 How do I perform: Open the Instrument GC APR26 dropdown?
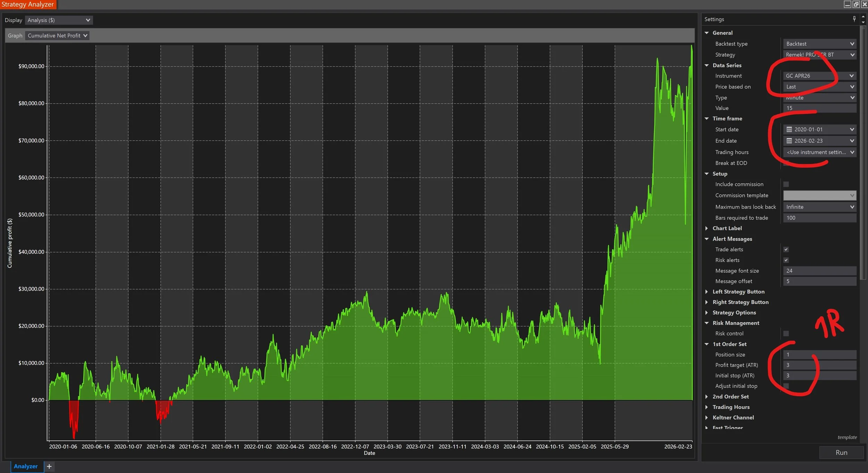[x=819, y=76]
